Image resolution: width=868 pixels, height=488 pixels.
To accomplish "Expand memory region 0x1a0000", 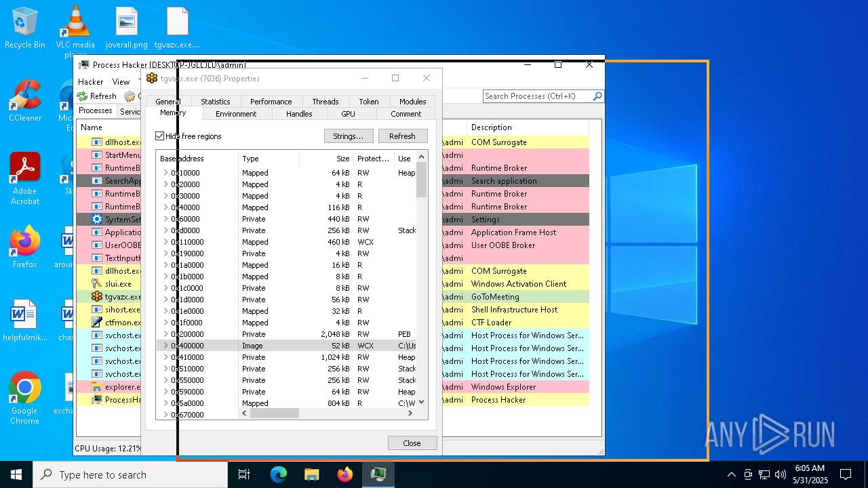I will click(x=165, y=265).
